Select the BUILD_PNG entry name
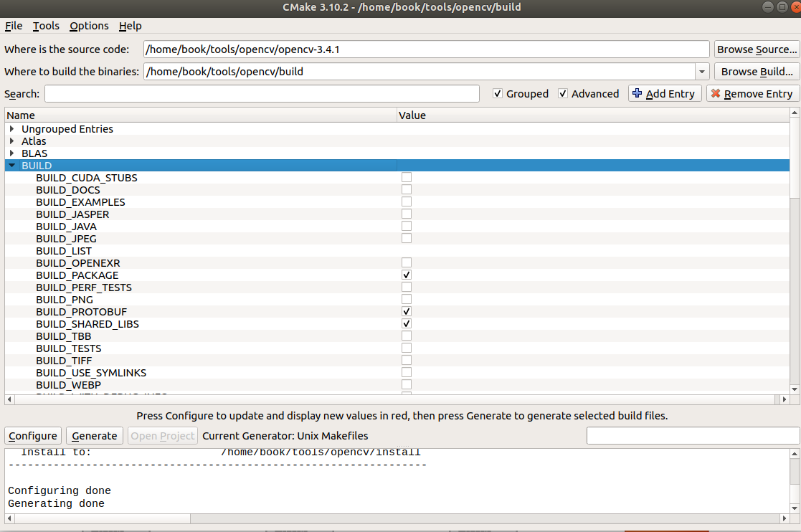The height and width of the screenshot is (532, 801). pos(65,300)
